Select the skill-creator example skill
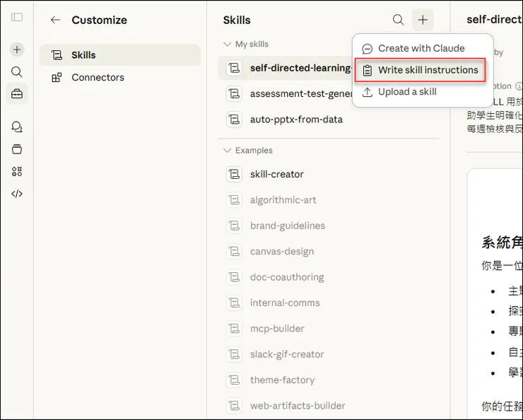This screenshot has width=523, height=420. point(276,174)
